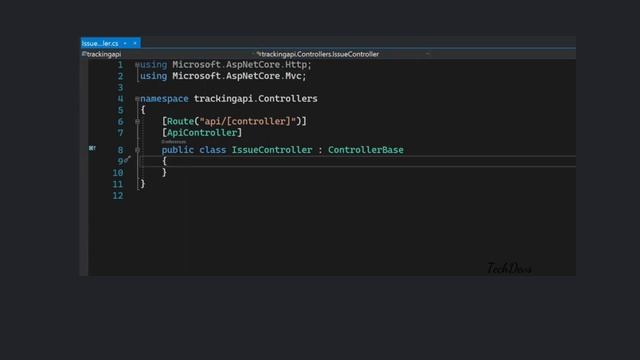Viewport: 640px width, 360px height.
Task: Click the IssueController class name in code
Action: click(272, 150)
